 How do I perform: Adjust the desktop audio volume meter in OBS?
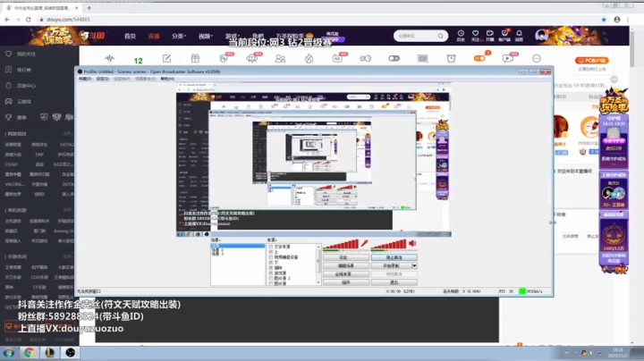pos(389,245)
